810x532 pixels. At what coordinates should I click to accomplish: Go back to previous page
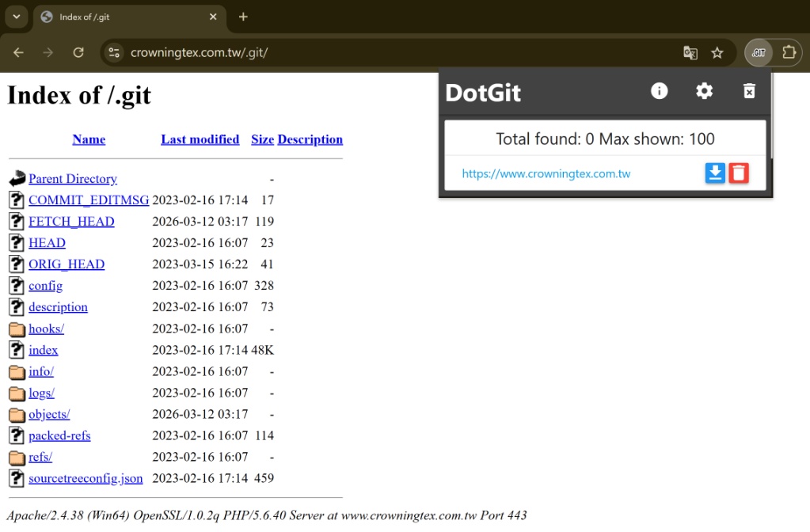18,53
